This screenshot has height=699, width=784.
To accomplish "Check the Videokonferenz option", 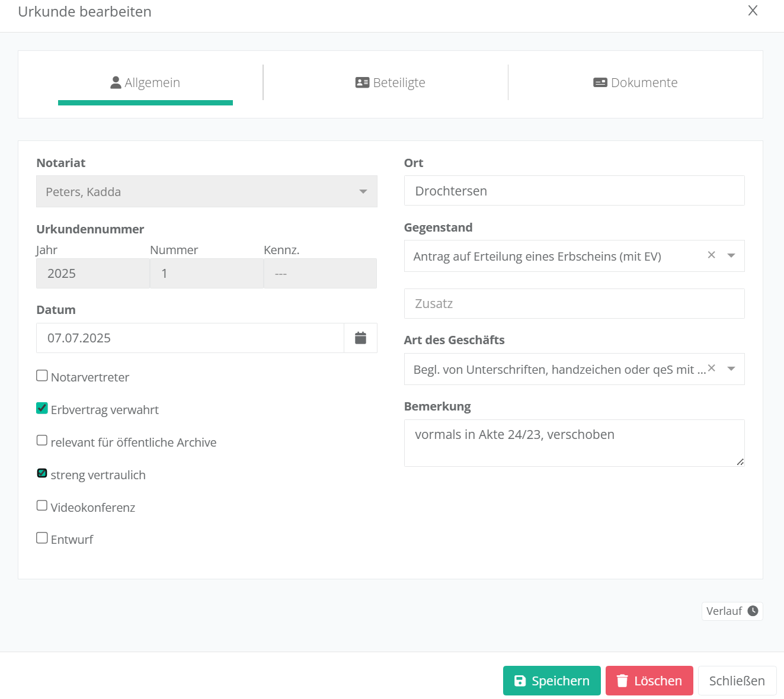I will [x=42, y=506].
